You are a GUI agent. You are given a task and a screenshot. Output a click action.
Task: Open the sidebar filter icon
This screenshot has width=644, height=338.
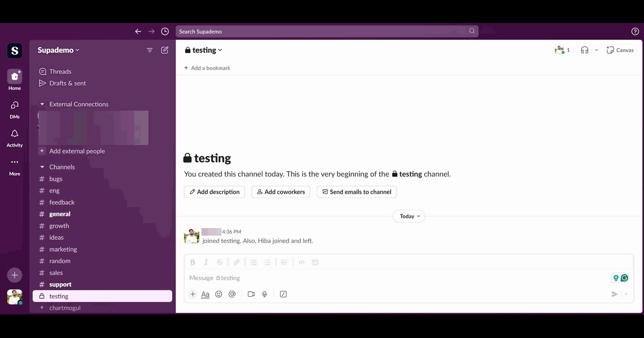coord(150,50)
